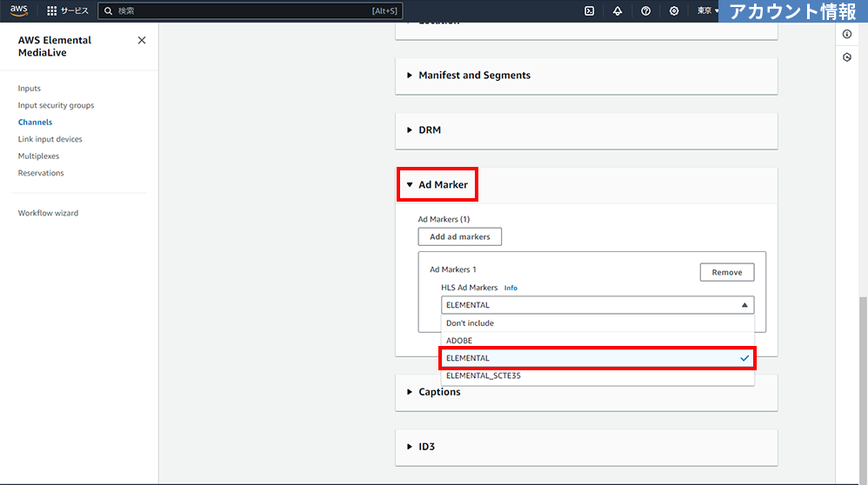Open the AWS logo home link

(x=19, y=10)
